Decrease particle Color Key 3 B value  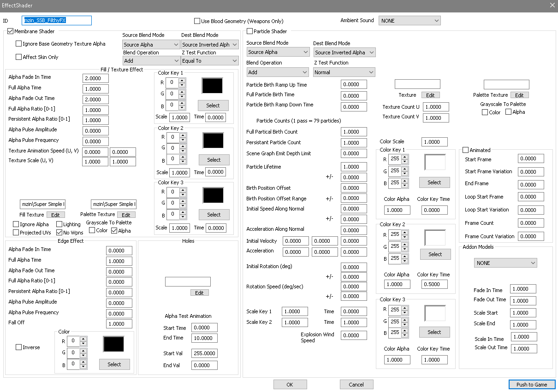[405, 334]
